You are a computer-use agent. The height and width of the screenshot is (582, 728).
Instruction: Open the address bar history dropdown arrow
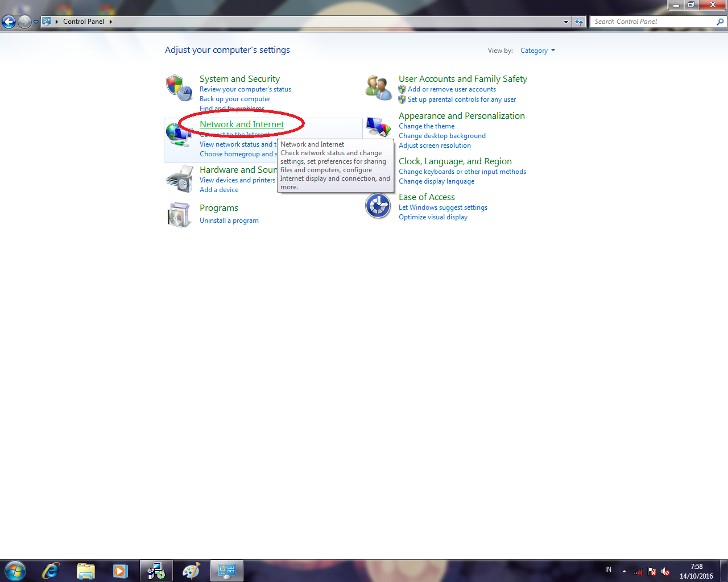pos(566,22)
